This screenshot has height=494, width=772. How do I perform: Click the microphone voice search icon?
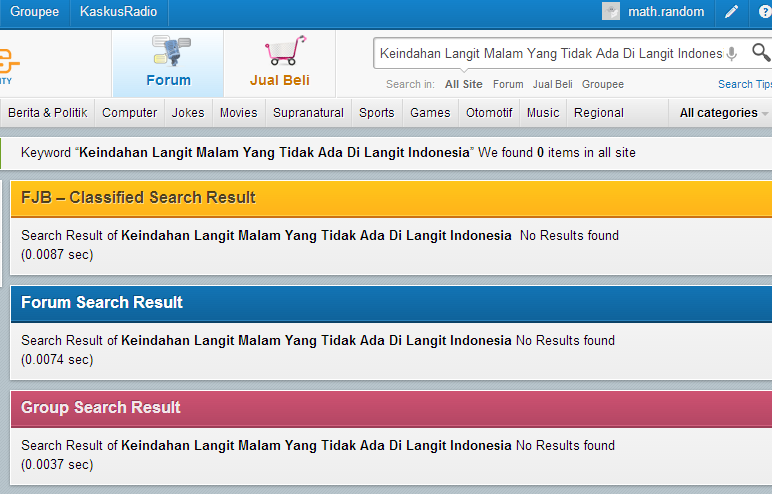tap(732, 54)
